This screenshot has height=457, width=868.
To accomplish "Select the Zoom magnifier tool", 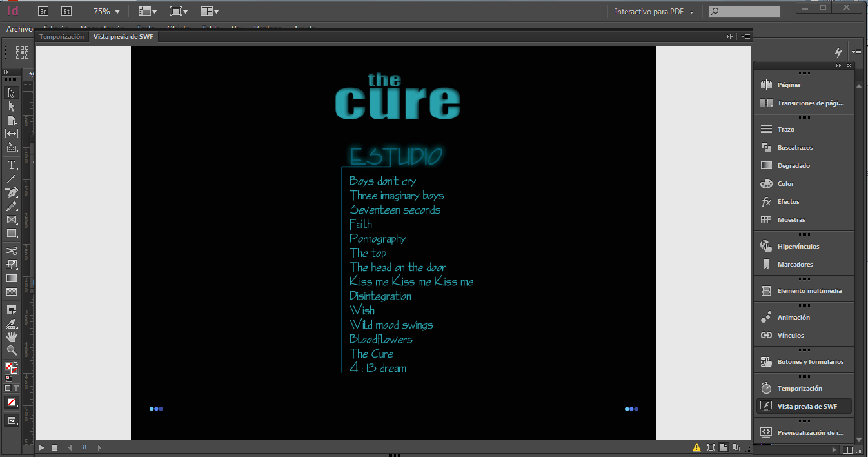I will coord(12,350).
